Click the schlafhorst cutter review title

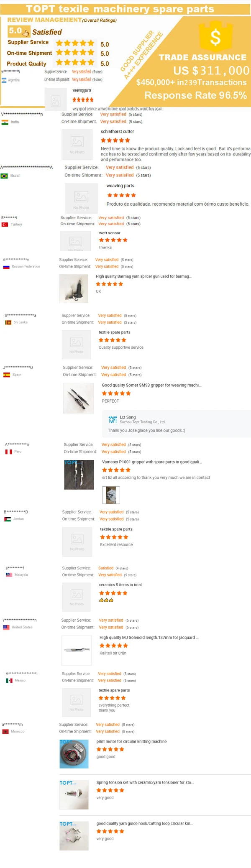tap(117, 131)
